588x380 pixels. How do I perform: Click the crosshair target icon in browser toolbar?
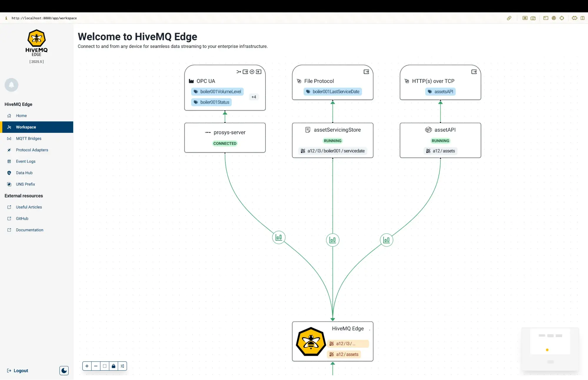pyautogui.click(x=562, y=18)
